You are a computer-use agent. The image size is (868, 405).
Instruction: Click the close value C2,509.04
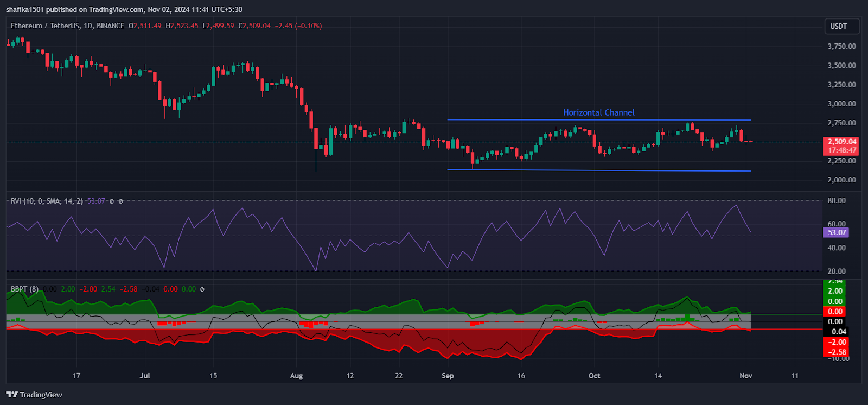point(254,26)
